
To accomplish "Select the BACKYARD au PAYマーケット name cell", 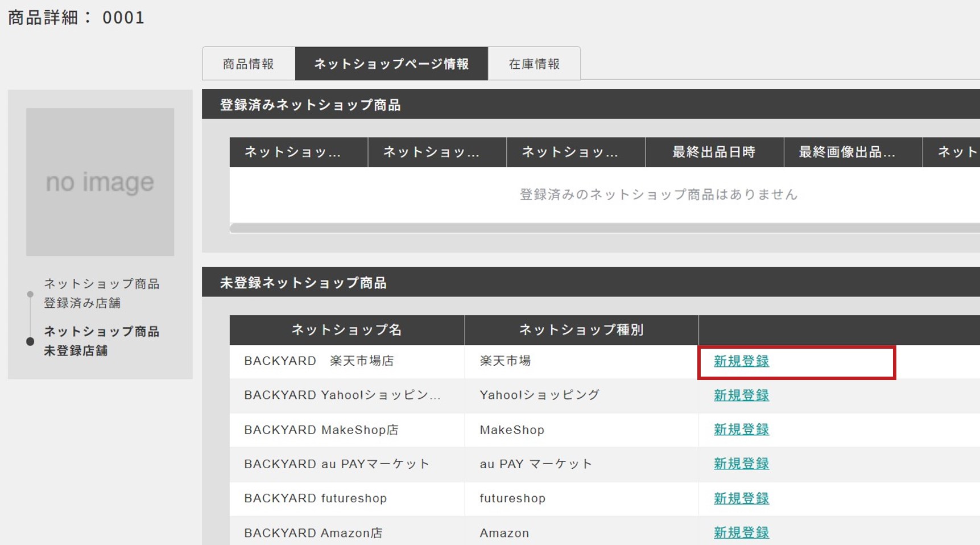I will (347, 464).
